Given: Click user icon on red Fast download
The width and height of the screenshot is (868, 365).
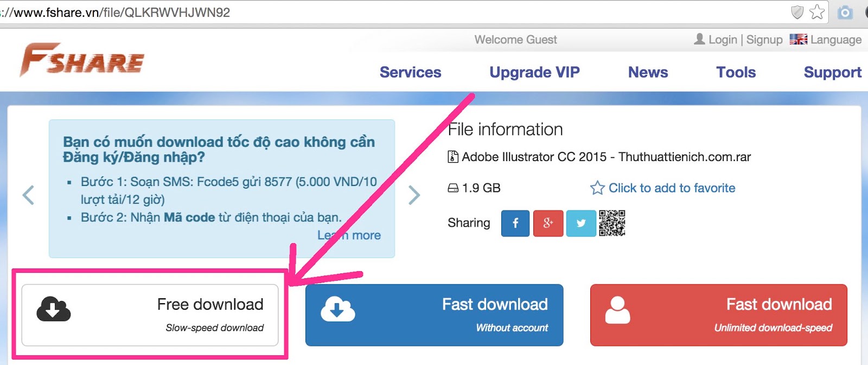Looking at the screenshot, I should 618,310.
